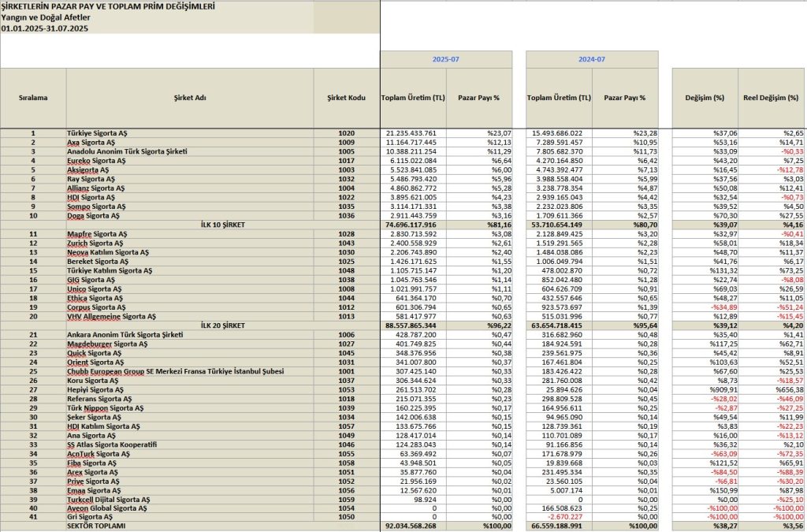The image size is (807, 532).
Task: Select the 'Türkiye Sigorta AŞ' company cell
Action: (190, 133)
